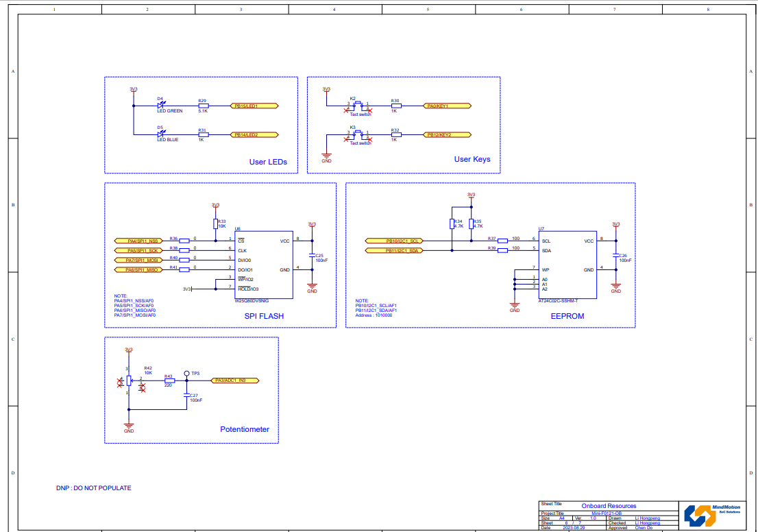Select the blue LED D5 symbol
Screen dimensions: 758x532
(x=161, y=135)
